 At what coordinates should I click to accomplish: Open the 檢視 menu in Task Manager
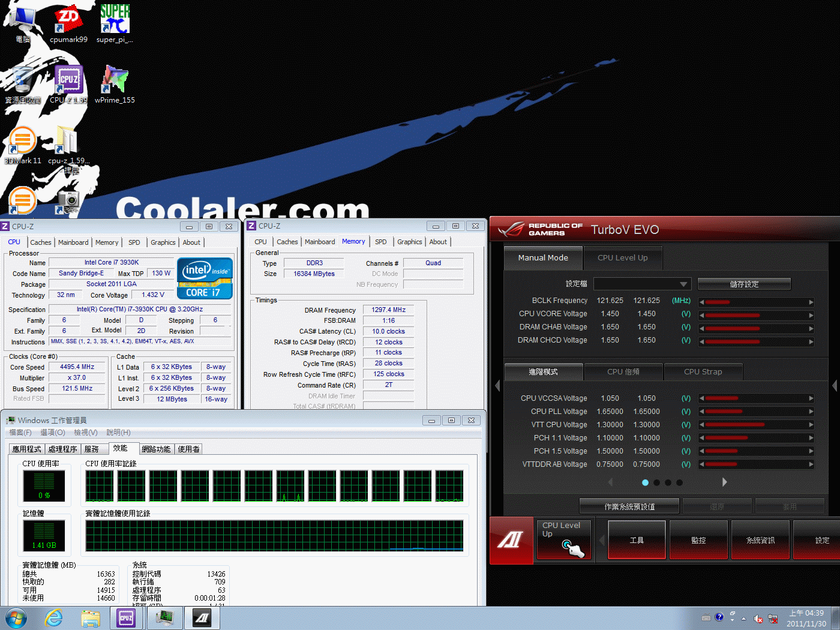point(86,432)
